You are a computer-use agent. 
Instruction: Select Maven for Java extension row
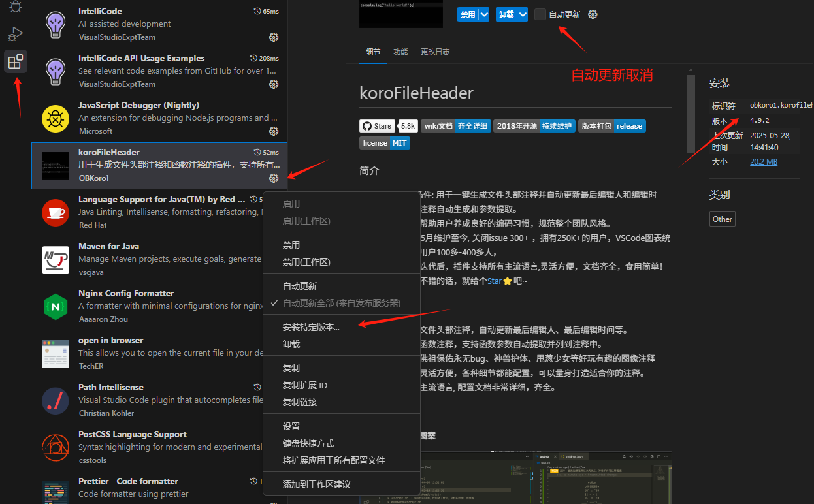(159, 260)
